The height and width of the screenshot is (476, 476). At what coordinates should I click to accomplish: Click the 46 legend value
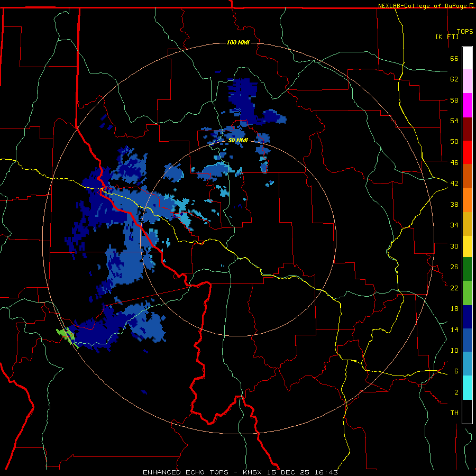(x=454, y=163)
